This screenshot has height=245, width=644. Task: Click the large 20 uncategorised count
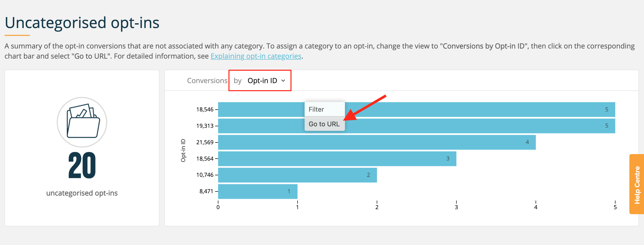pos(82,165)
